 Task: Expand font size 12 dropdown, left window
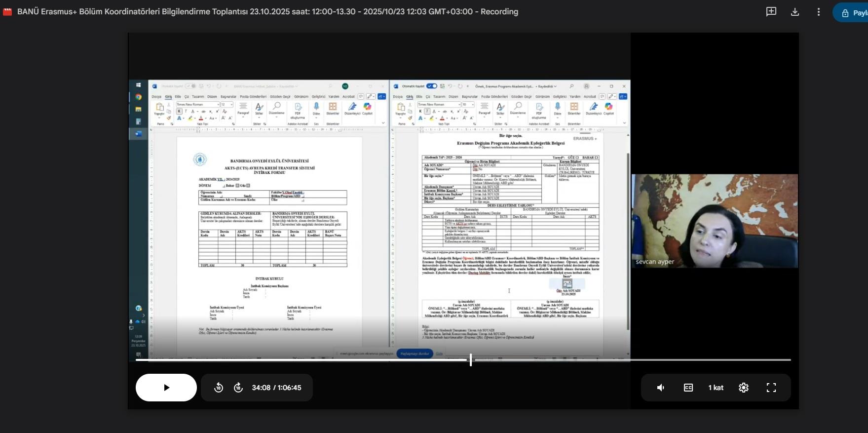click(x=231, y=105)
